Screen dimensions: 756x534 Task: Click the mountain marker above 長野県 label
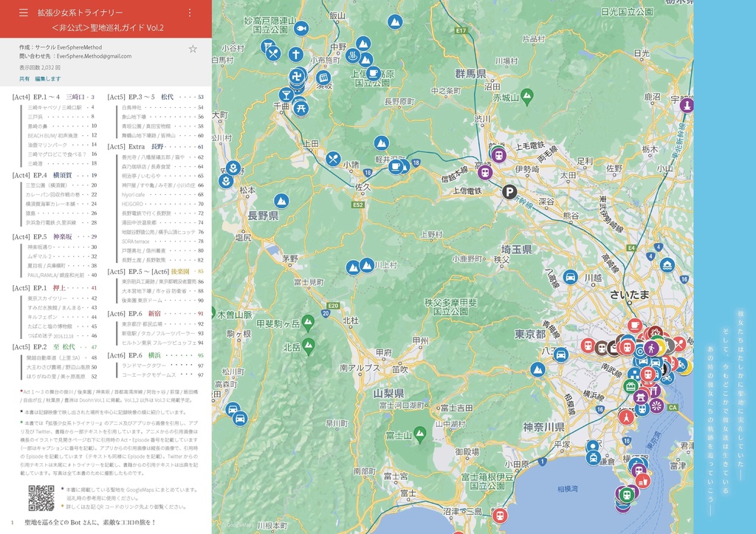click(281, 201)
